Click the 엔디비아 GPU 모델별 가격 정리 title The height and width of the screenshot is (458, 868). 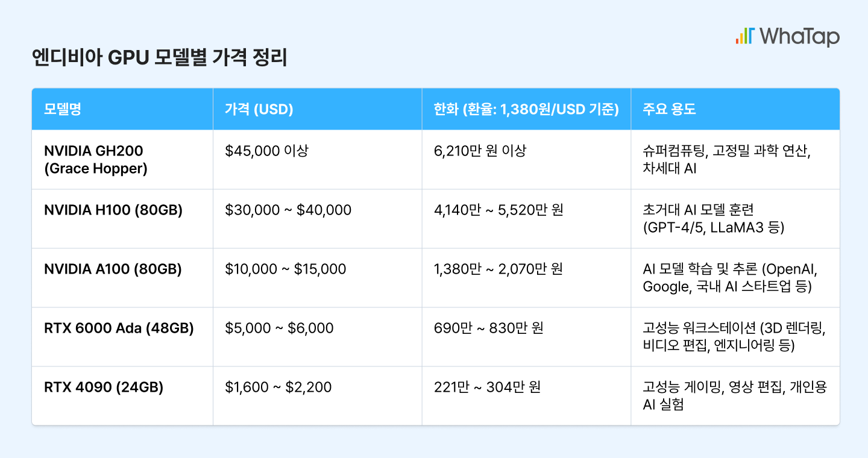point(160,59)
